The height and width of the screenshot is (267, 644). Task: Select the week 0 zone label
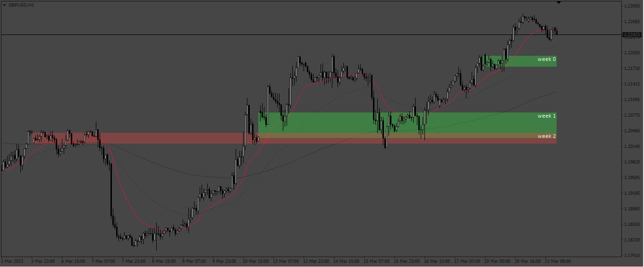pyautogui.click(x=547, y=60)
